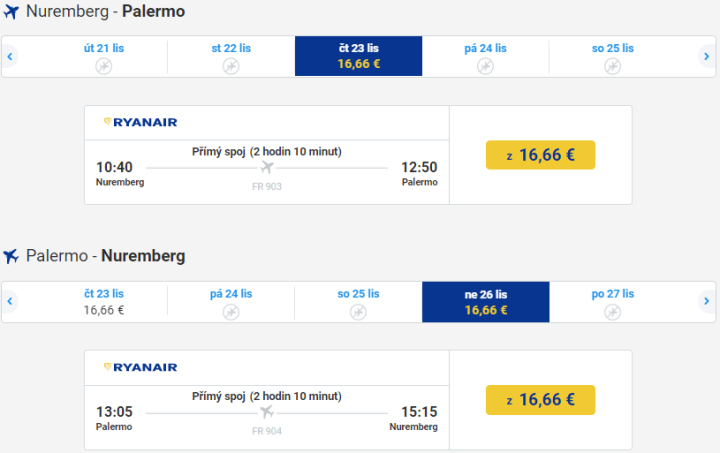This screenshot has height=453, width=720.
Task: Click the no-flight icon under pá 24 lis outbound
Action: pos(485,66)
